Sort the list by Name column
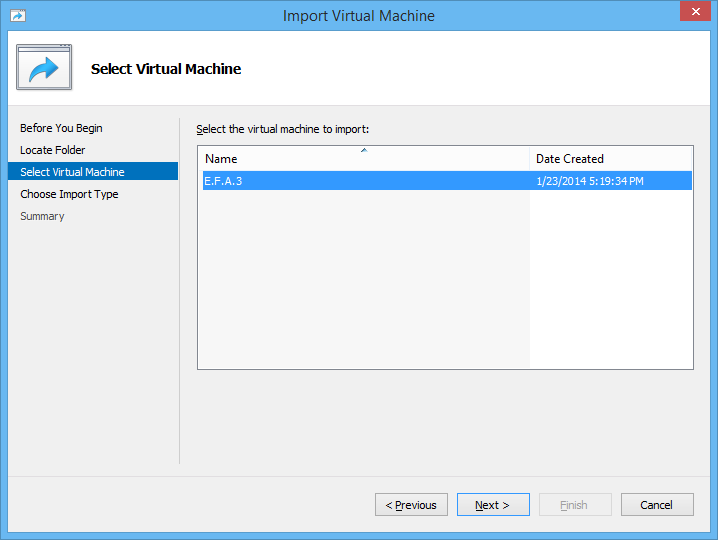718x540 pixels. (x=363, y=159)
